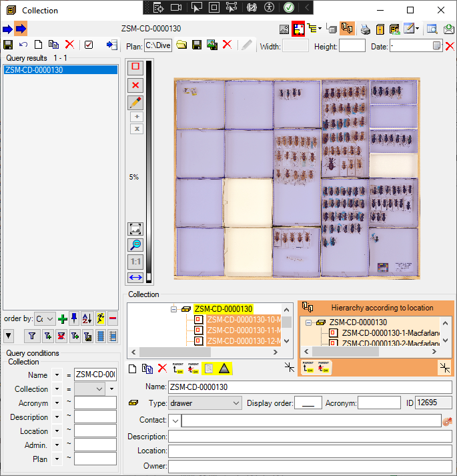Select ZSM-CD-0000130 in query results list
Image resolution: width=457 pixels, height=476 pixels.
click(34, 70)
